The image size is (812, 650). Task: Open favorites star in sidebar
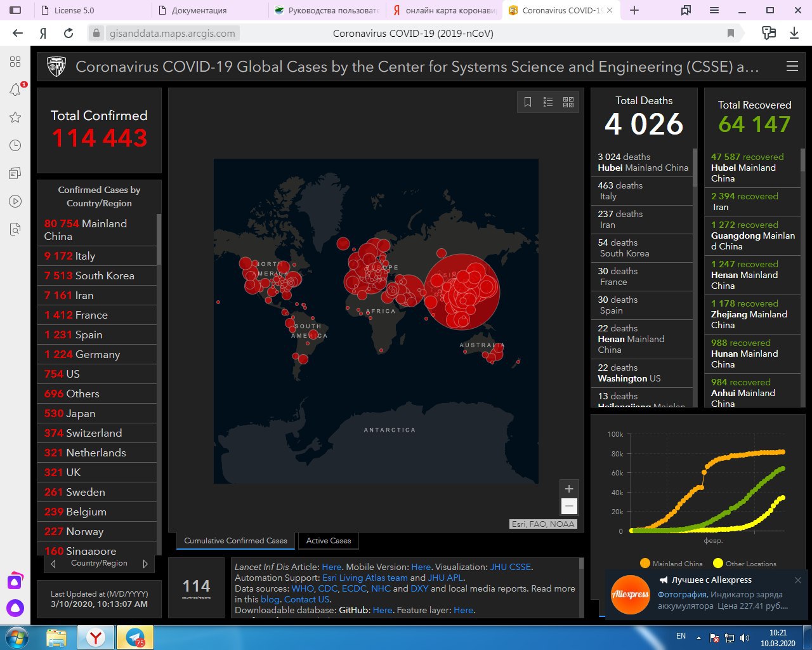[15, 117]
